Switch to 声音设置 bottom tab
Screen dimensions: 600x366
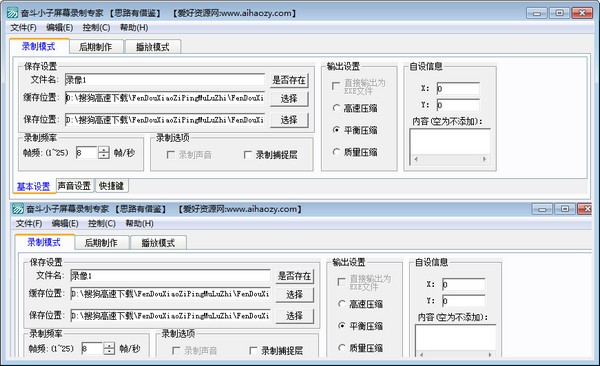tap(75, 186)
